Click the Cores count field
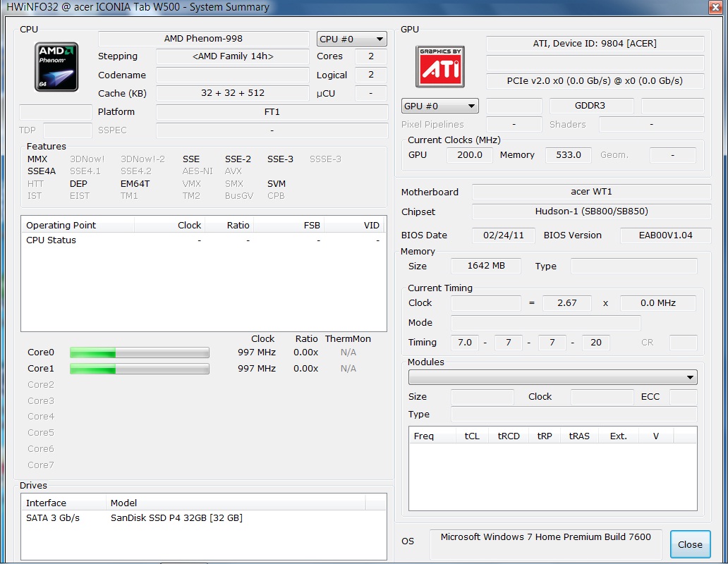Viewport: 728px width, 564px height. (370, 56)
